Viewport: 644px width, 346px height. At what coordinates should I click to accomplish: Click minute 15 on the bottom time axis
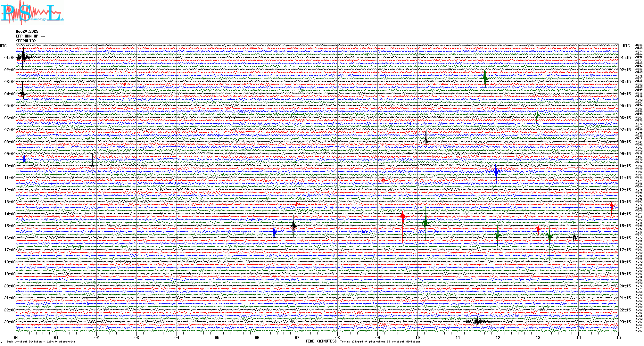pyautogui.click(x=618, y=337)
